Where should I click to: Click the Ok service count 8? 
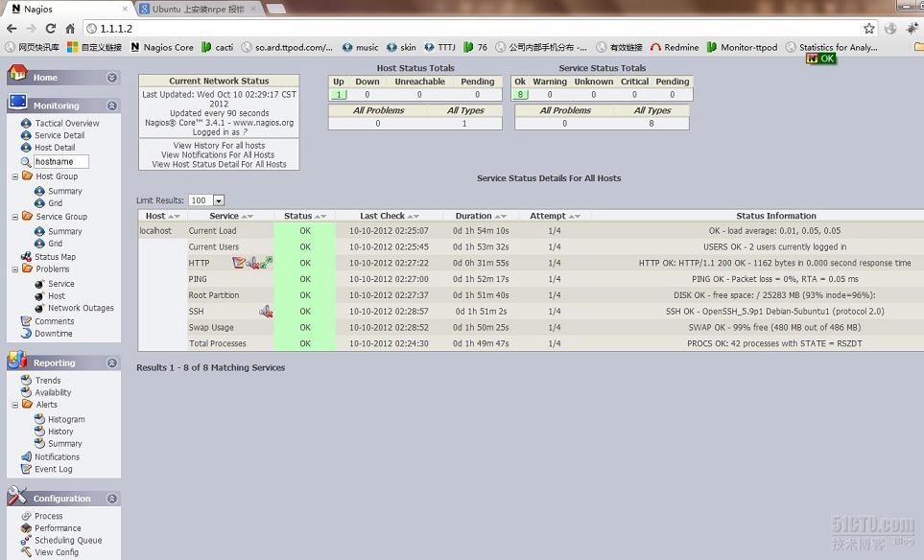coord(520,94)
